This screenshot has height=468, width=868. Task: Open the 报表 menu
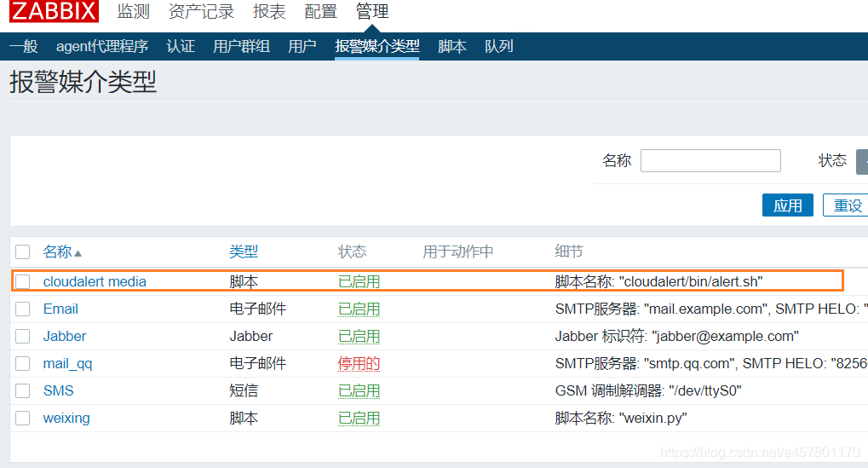(269, 12)
